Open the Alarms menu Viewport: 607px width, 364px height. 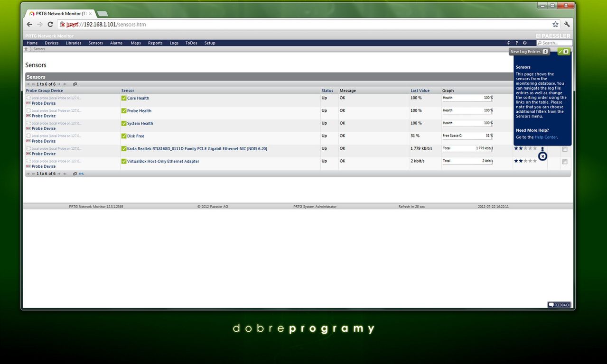pyautogui.click(x=116, y=43)
